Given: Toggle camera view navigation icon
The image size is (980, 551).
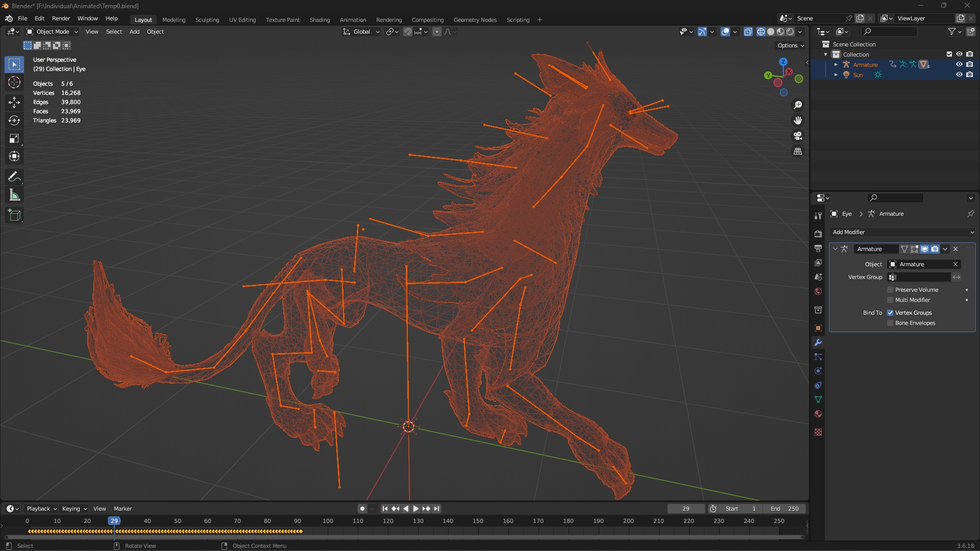Looking at the screenshot, I should pyautogui.click(x=798, y=136).
